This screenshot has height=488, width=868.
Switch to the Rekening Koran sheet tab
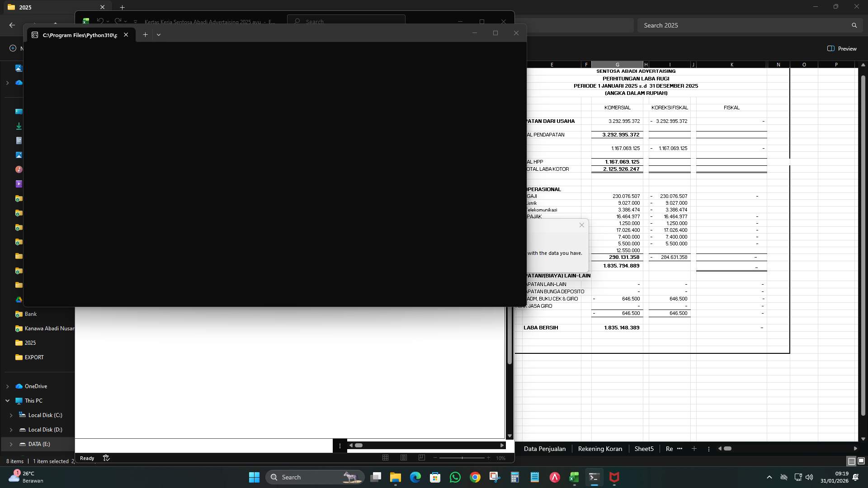(x=599, y=449)
